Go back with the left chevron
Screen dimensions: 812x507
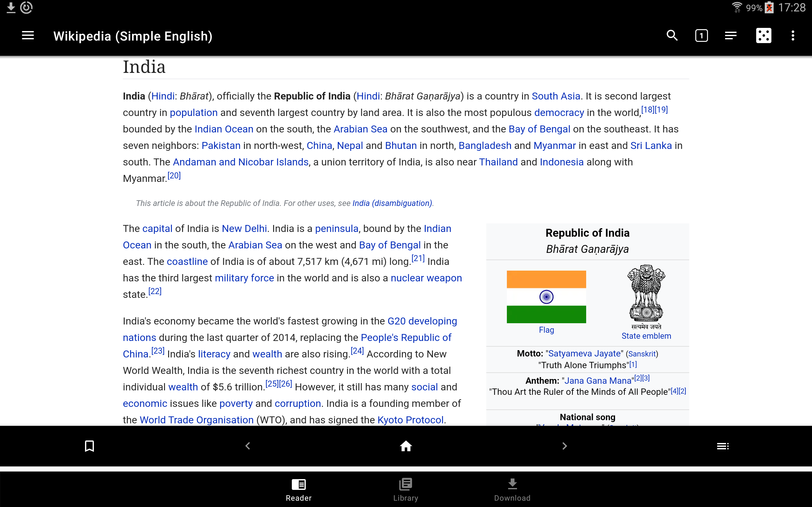point(248,446)
